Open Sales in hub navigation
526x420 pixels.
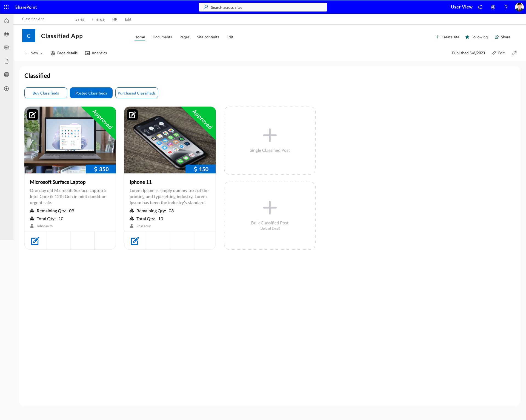80,19
